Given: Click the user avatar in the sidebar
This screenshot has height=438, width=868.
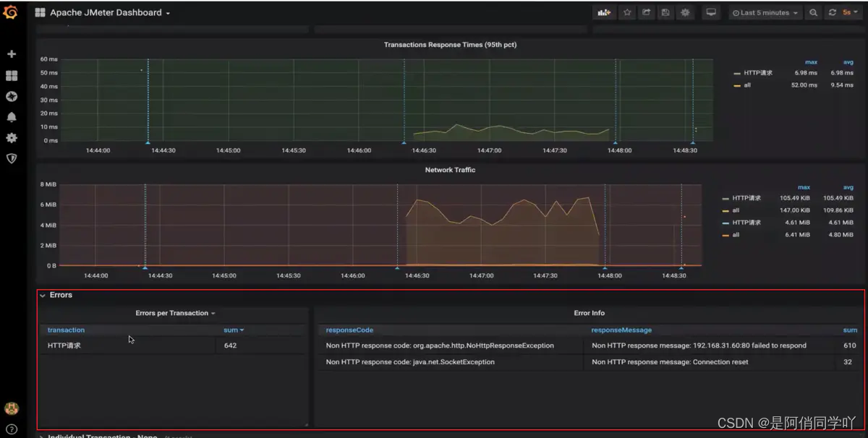Looking at the screenshot, I should [12, 408].
